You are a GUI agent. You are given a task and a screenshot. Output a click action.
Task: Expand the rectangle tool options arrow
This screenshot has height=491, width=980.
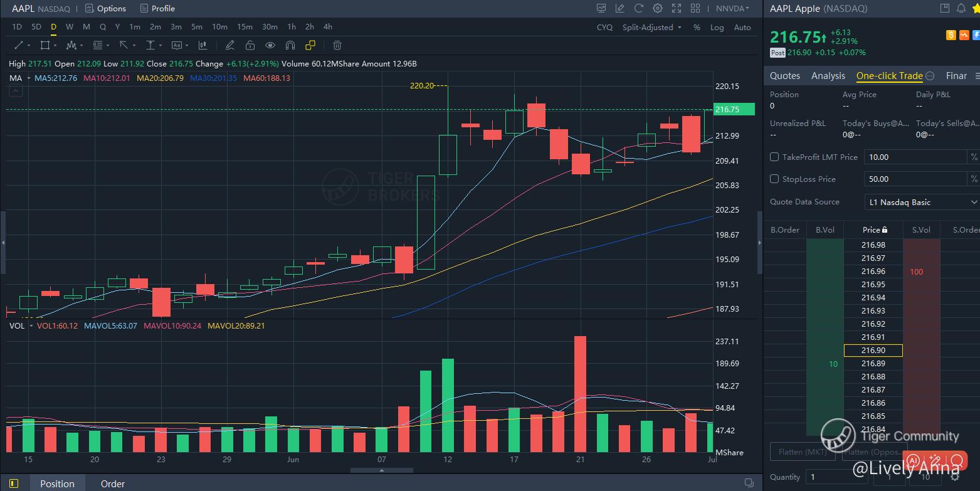[x=56, y=45]
